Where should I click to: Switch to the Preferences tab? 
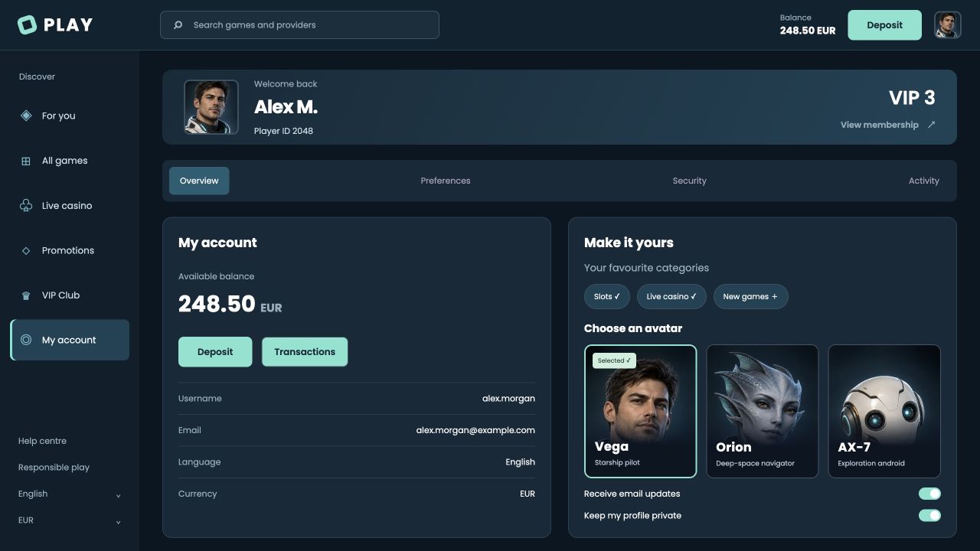pyautogui.click(x=446, y=181)
